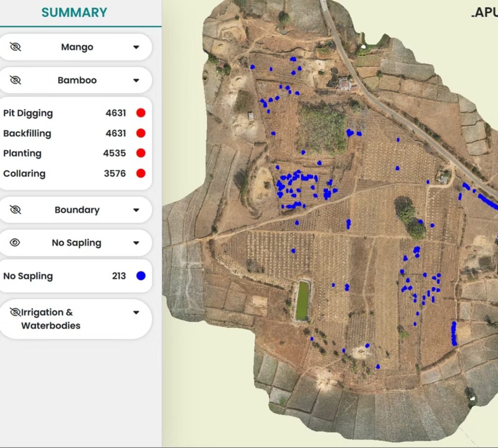
Task: Collapse the No Sapling dropdown arrow
Action: (x=136, y=243)
